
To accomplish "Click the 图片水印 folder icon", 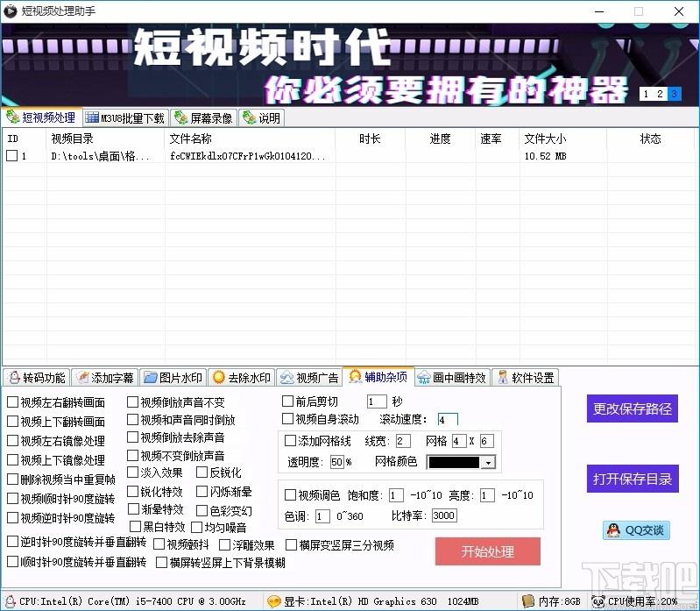I will click(151, 378).
